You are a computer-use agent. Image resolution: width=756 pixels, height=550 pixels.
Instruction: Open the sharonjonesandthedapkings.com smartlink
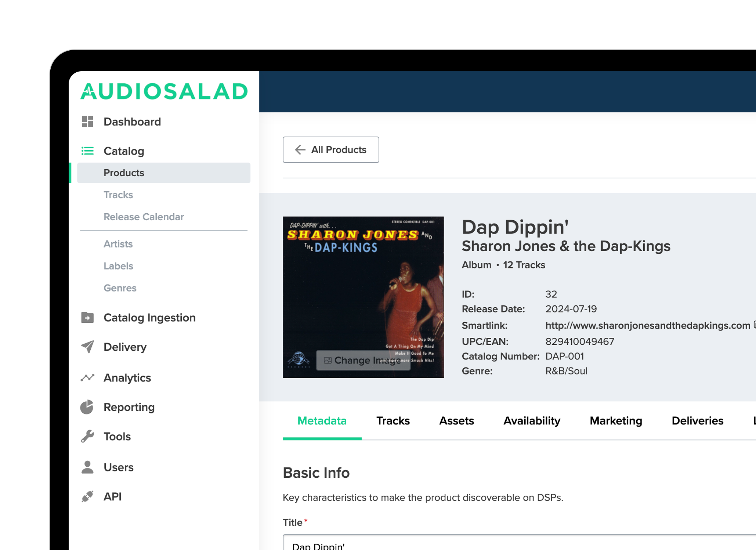[647, 325]
